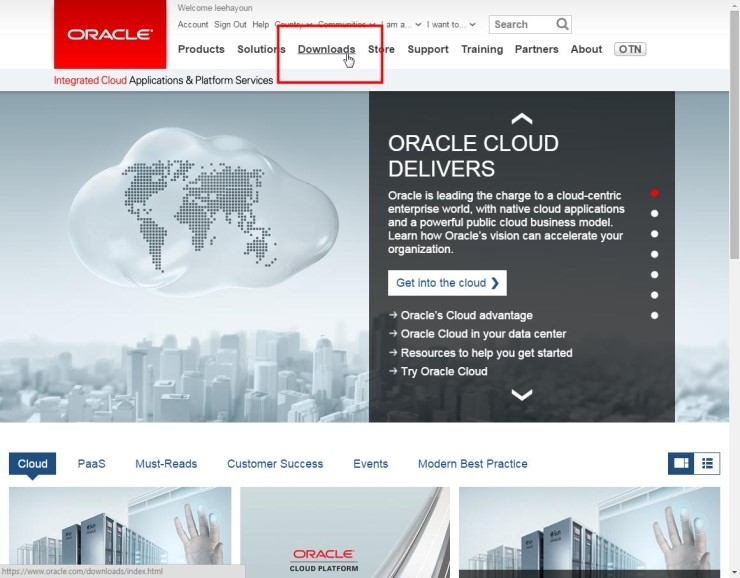Click the Sign Out link
This screenshot has width=740, height=578.
click(x=230, y=25)
